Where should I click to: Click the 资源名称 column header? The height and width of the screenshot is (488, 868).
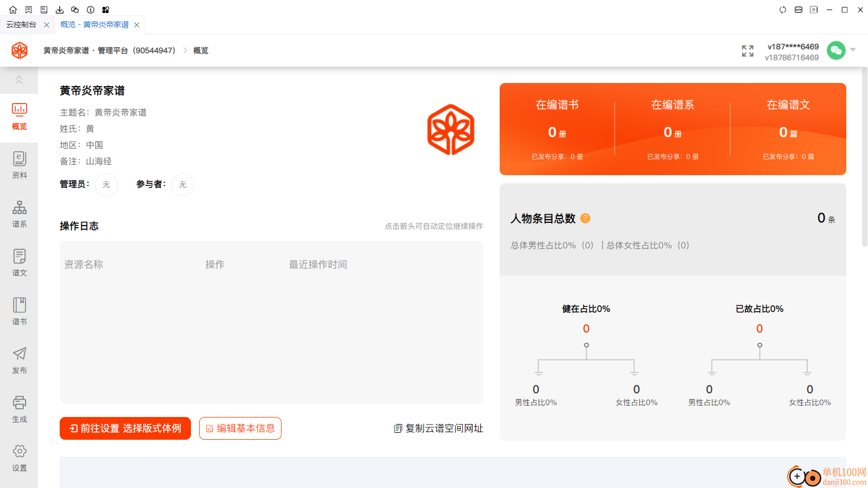click(84, 265)
